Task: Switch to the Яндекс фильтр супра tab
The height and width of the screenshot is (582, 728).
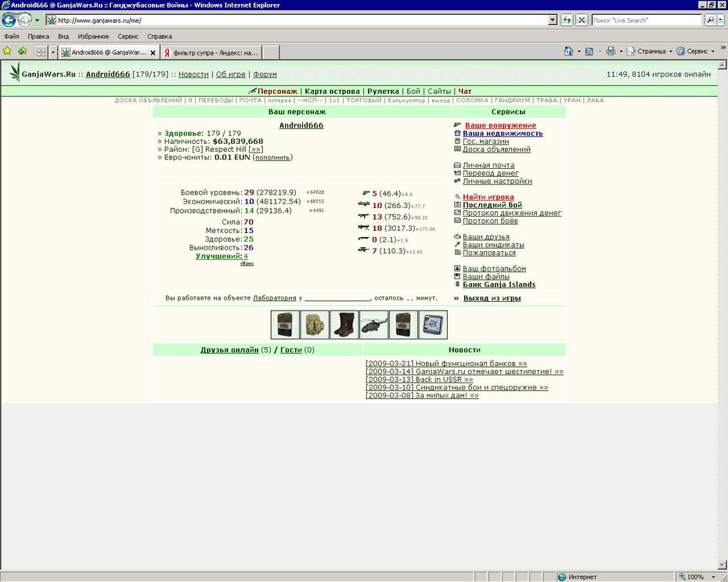Action: pyautogui.click(x=211, y=52)
